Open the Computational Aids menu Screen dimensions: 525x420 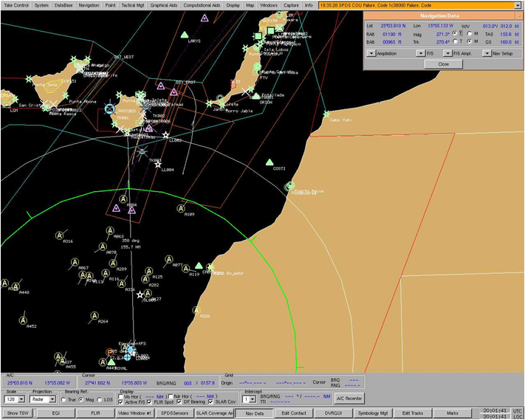202,5
